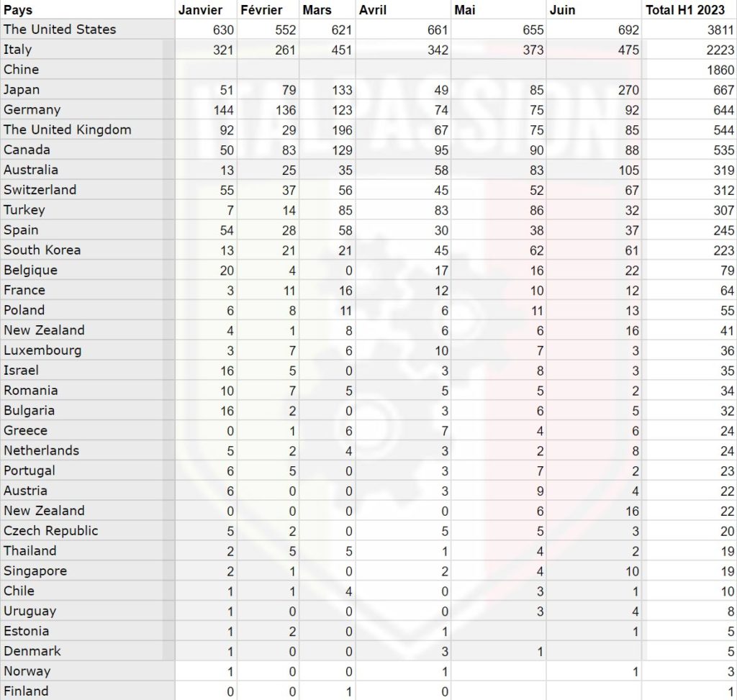Screen dimensions: 737x700
Task: Click the Total H1 2023 header
Action: tap(684, 10)
